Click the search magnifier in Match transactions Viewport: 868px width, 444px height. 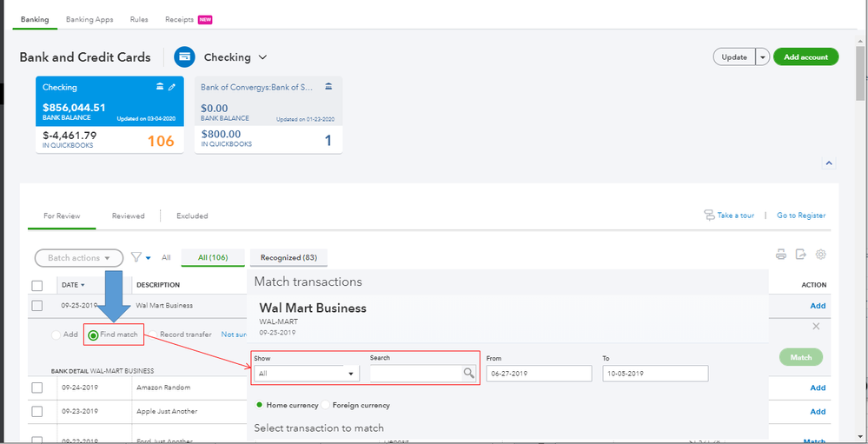[x=468, y=373]
